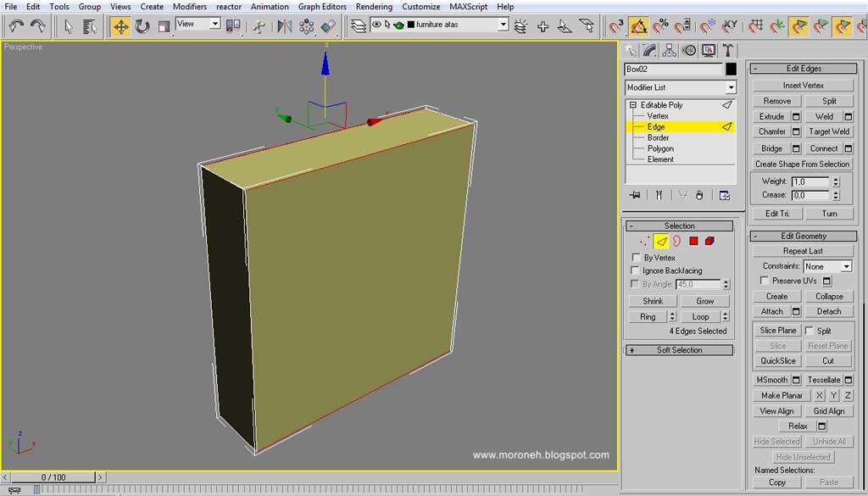868x496 pixels.
Task: Open the Extrude settings dialog box icon
Action: click(796, 117)
